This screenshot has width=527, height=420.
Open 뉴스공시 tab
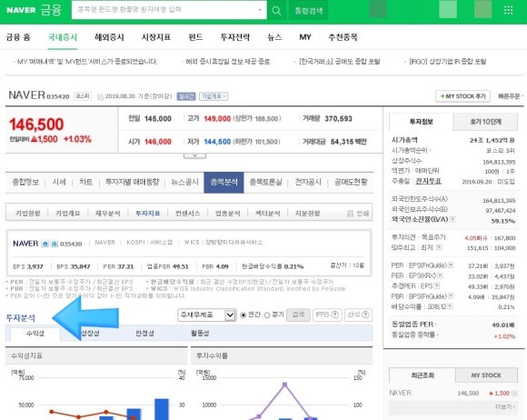tap(184, 182)
